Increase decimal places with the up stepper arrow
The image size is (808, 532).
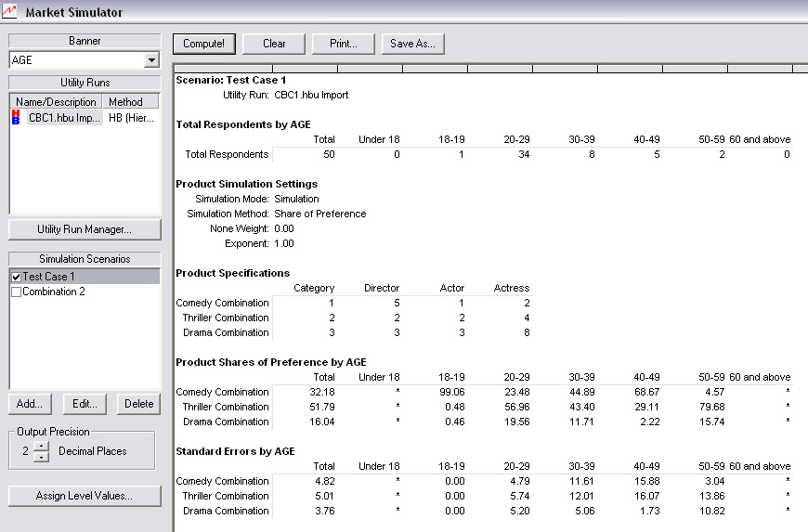(42, 446)
